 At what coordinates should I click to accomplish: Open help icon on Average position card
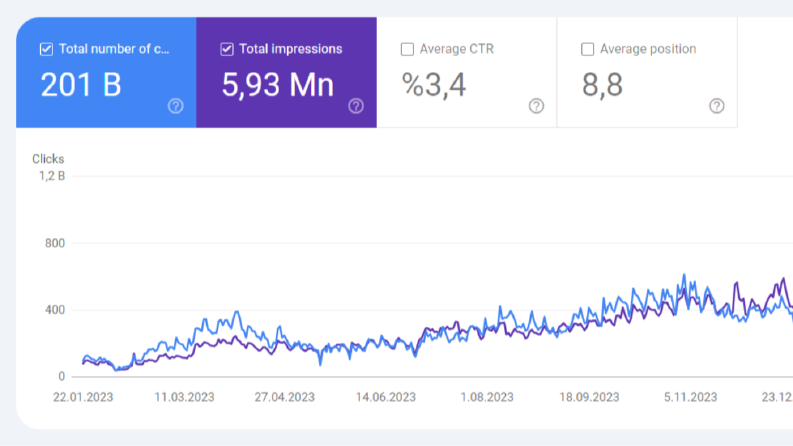717,106
